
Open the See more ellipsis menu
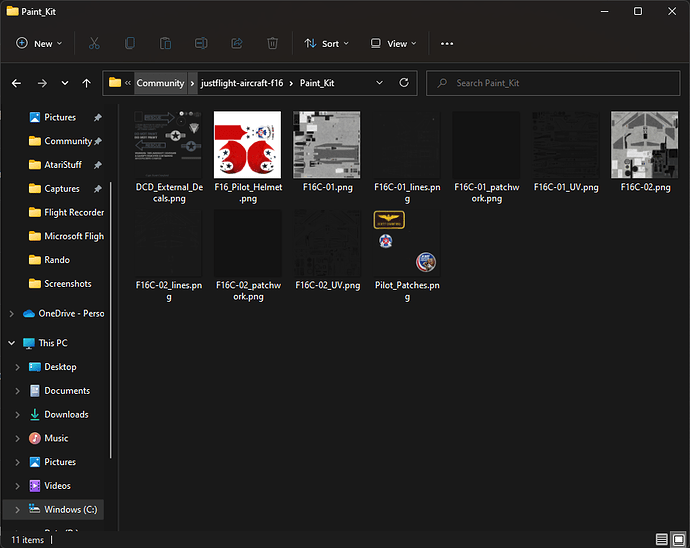click(x=447, y=44)
